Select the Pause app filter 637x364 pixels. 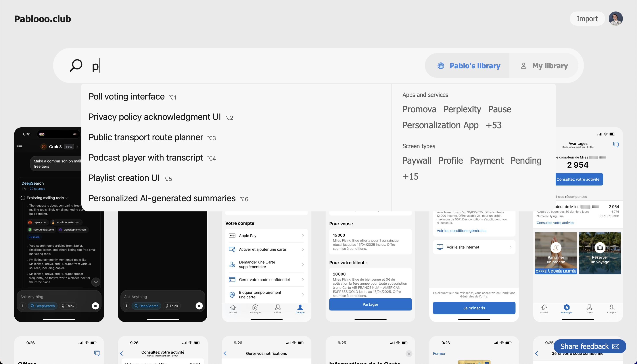499,109
